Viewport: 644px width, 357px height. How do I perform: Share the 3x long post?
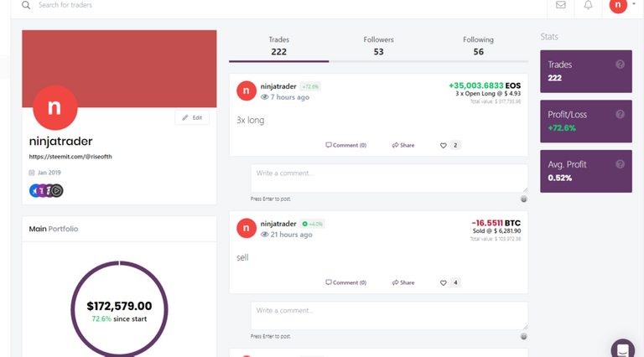(402, 145)
